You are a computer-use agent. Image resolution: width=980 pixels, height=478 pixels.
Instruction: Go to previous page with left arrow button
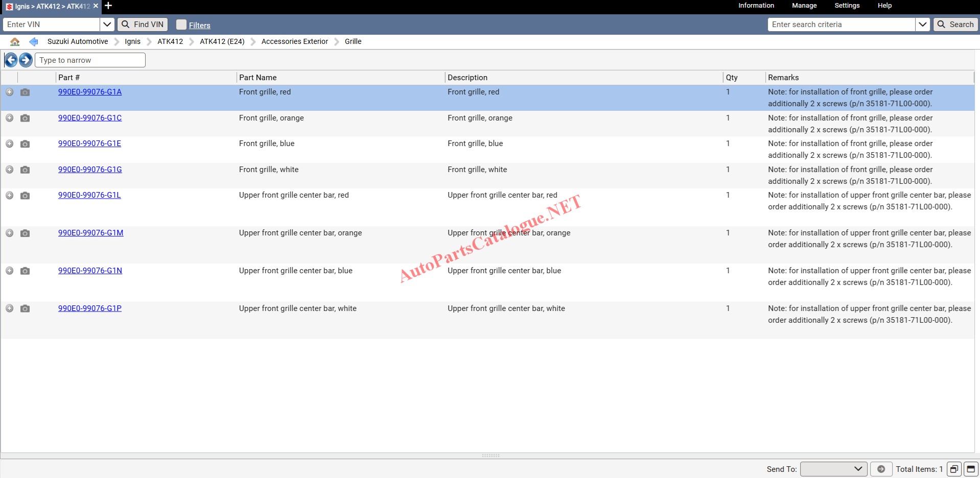pos(11,60)
